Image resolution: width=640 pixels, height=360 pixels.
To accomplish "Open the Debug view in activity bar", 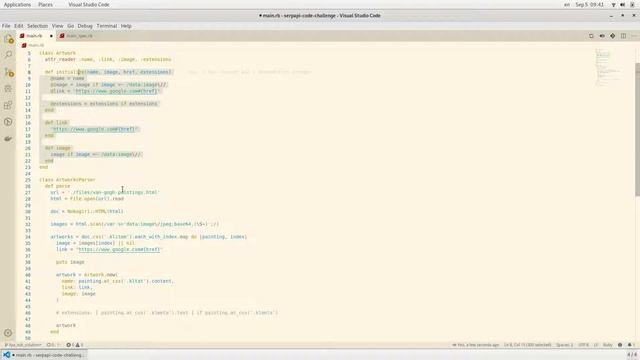I will pyautogui.click(x=8, y=89).
